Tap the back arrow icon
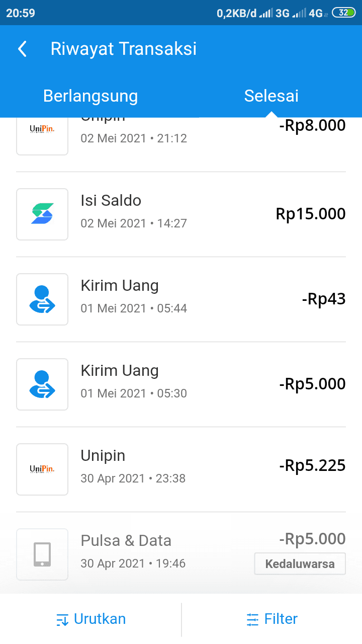The width and height of the screenshot is (362, 644). pyautogui.click(x=22, y=49)
